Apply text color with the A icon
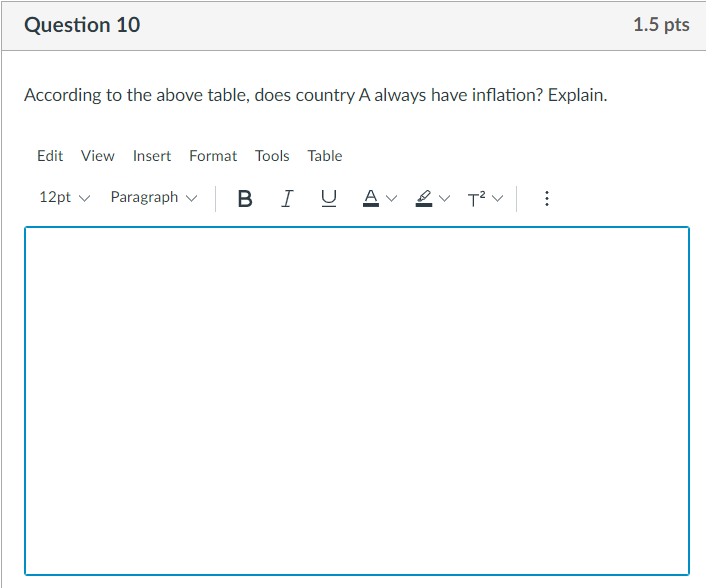This screenshot has height=588, width=706. 371,198
